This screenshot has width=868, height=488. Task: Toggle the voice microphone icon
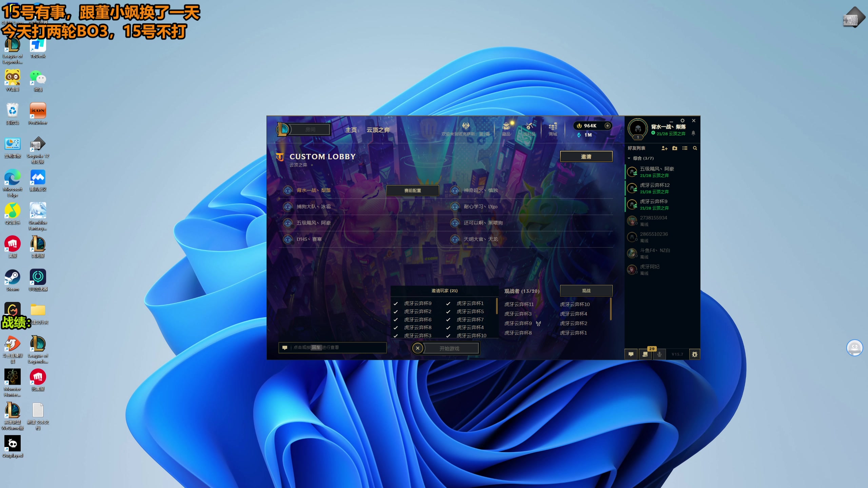[659, 354]
